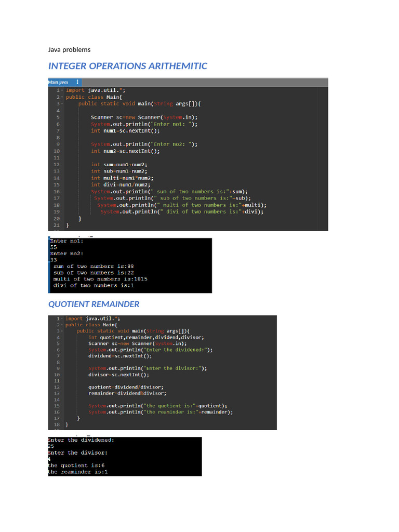Image resolution: width=399 pixels, height=532 pixels.
Task: Click 'sum of two numbers is:88' console output
Action: pyautogui.click(x=94, y=267)
